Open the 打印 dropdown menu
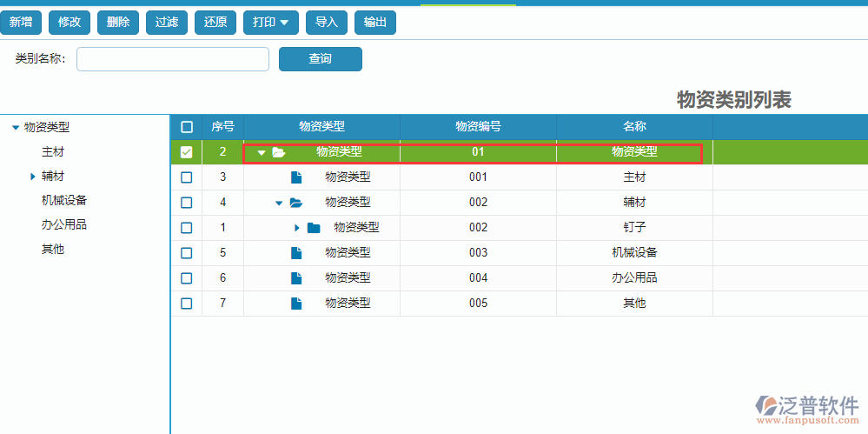 (x=270, y=22)
